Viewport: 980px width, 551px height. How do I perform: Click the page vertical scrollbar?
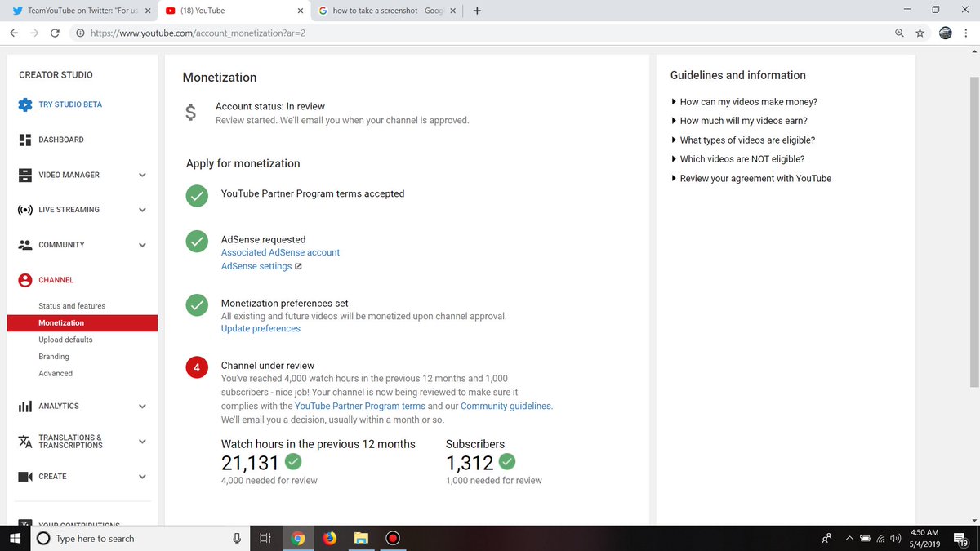[x=973, y=233]
